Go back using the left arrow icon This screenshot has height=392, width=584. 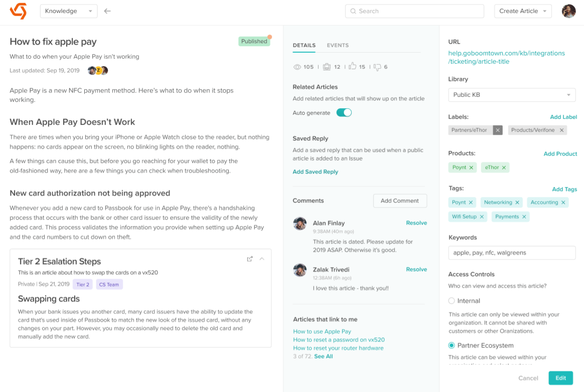tap(107, 11)
